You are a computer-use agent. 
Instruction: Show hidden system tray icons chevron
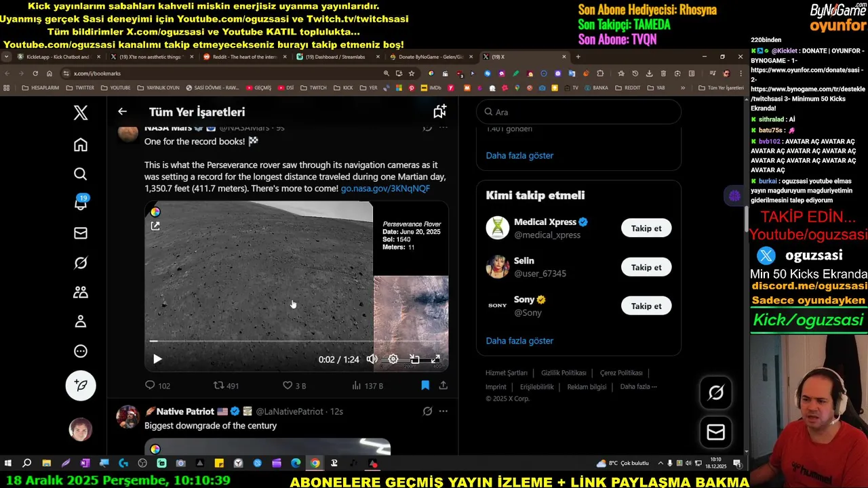(x=660, y=464)
